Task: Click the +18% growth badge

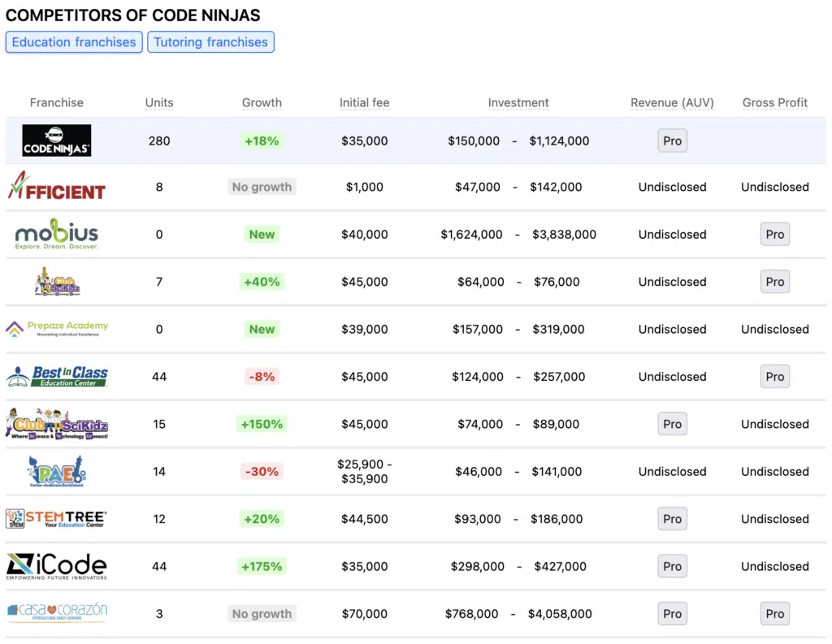Action: (x=262, y=140)
